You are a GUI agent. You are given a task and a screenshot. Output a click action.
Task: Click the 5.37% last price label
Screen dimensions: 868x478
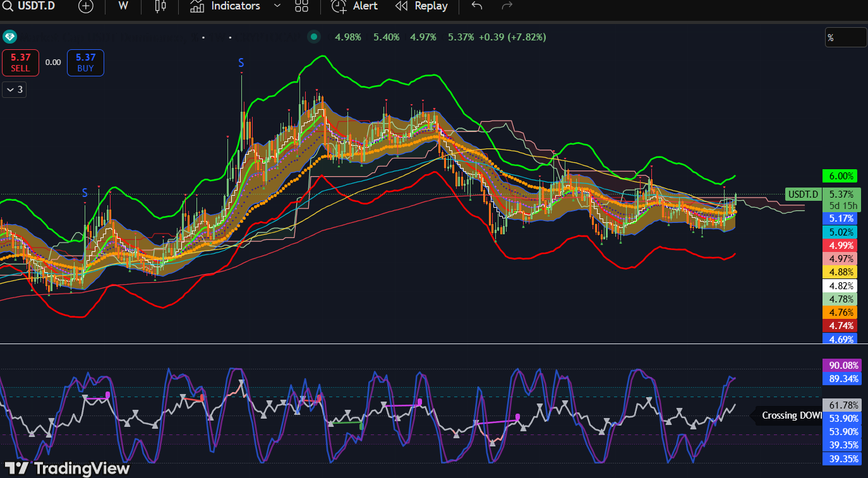coord(841,194)
